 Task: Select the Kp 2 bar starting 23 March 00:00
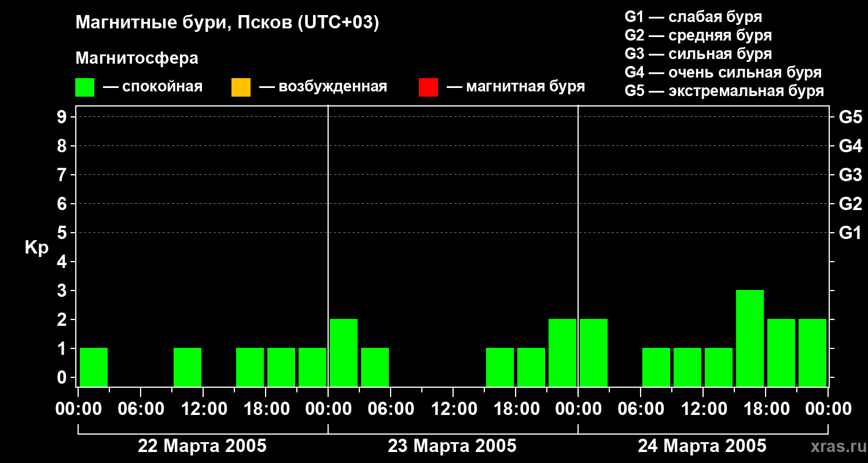coord(344,352)
